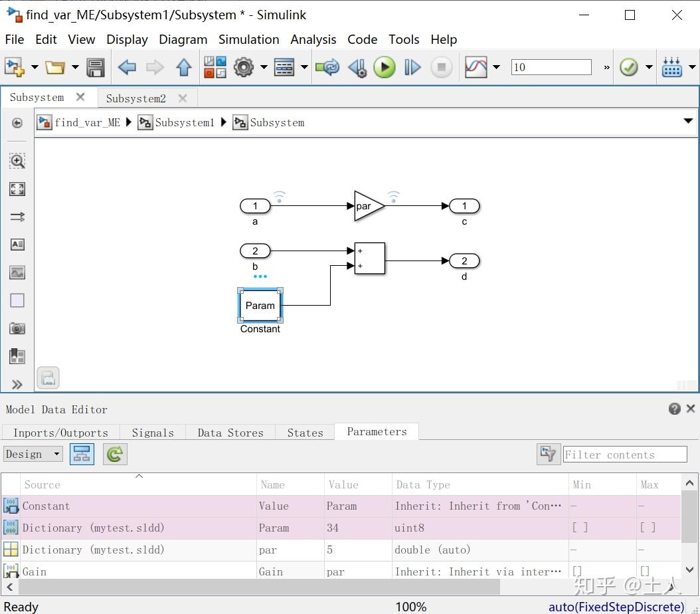Select the Zoom tool in the left palette
Screen dimensions: 700x614
(17, 161)
